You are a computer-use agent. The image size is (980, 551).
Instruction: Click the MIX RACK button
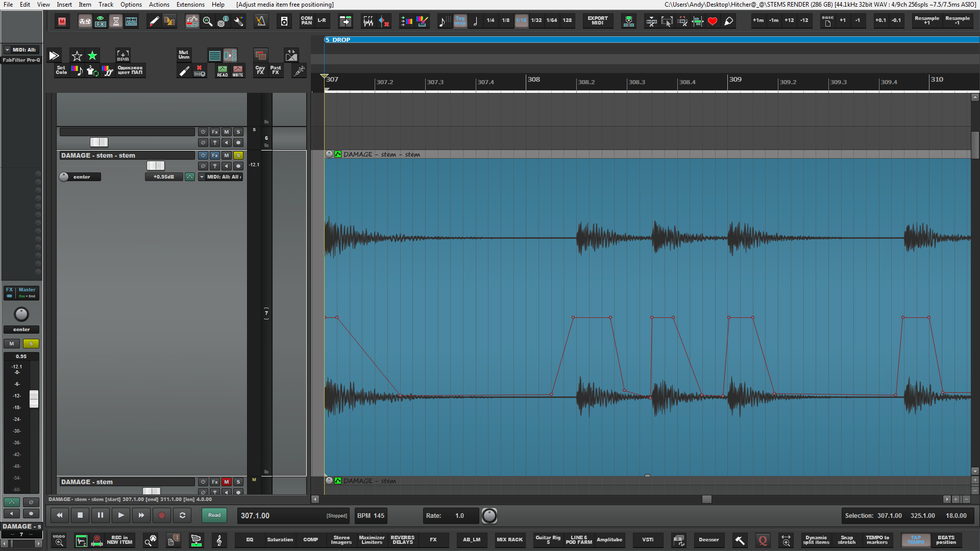509,540
